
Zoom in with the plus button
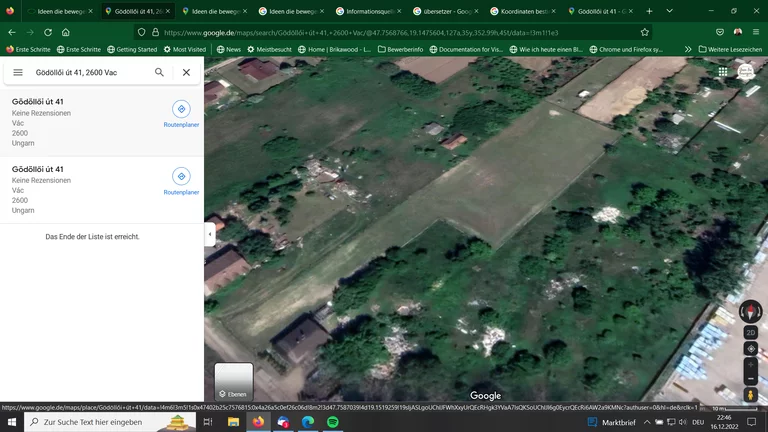point(750,365)
